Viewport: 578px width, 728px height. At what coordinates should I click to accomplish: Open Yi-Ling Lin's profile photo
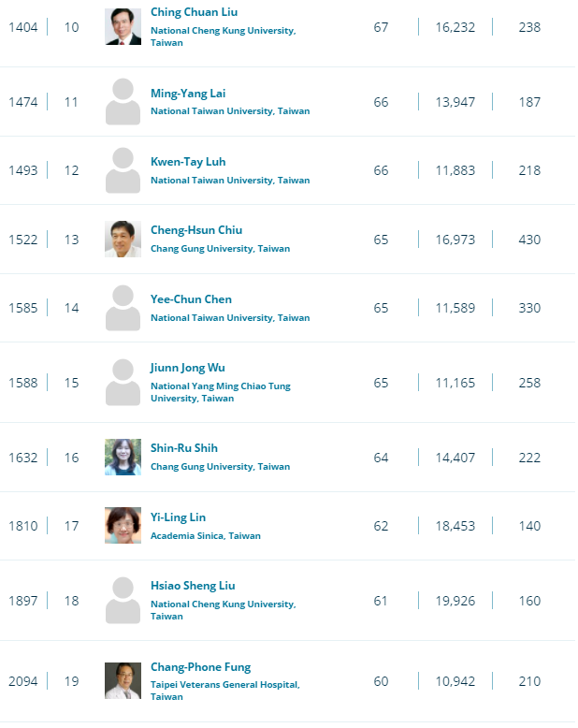(x=123, y=526)
